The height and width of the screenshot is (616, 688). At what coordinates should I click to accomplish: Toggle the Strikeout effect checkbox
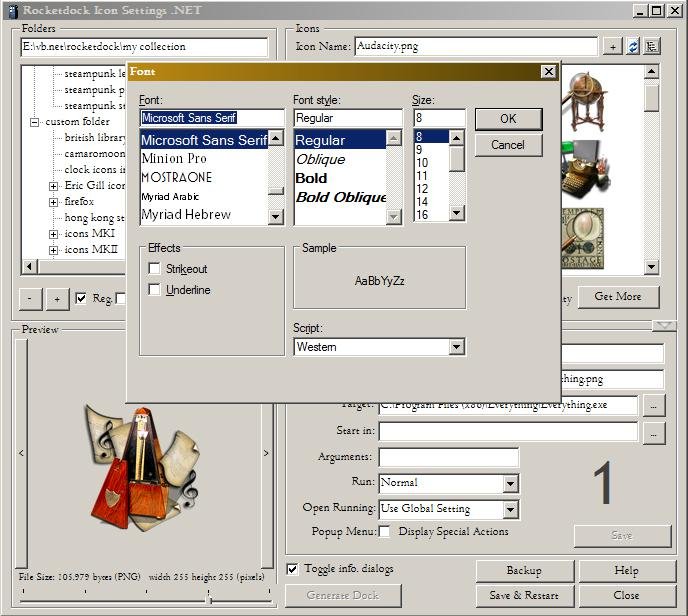pyautogui.click(x=154, y=268)
